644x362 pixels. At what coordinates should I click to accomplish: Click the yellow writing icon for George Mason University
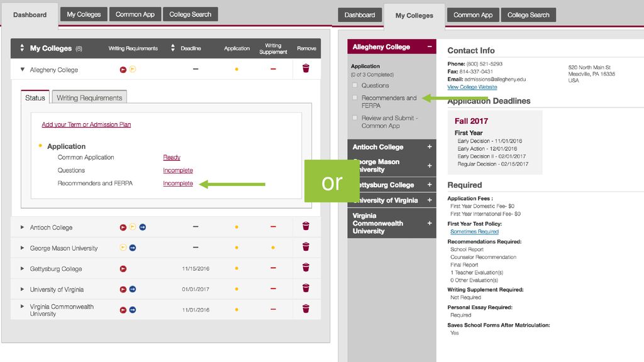click(123, 248)
